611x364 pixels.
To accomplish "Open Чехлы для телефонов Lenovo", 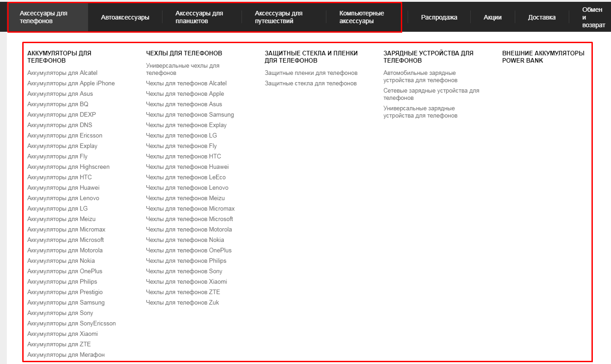I will click(x=187, y=187).
